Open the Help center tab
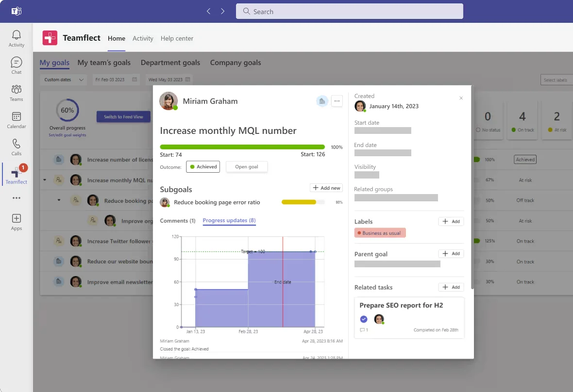Screen dimensions: 573x392 [177, 38]
